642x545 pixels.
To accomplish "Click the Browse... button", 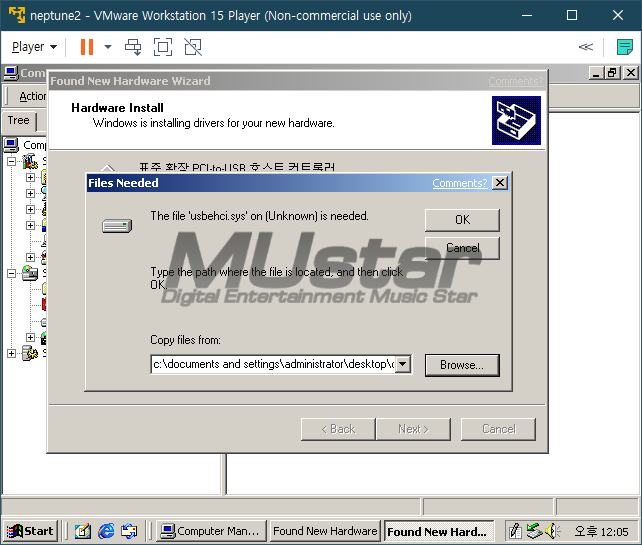I will pyautogui.click(x=462, y=365).
